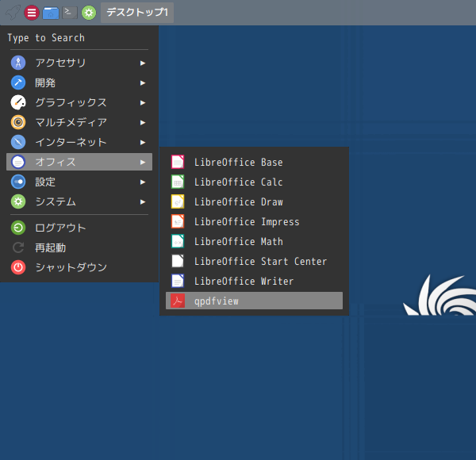Screen dimensions: 476x460
Task: Click the マルチメディア orange disc icon
Action: point(18,122)
